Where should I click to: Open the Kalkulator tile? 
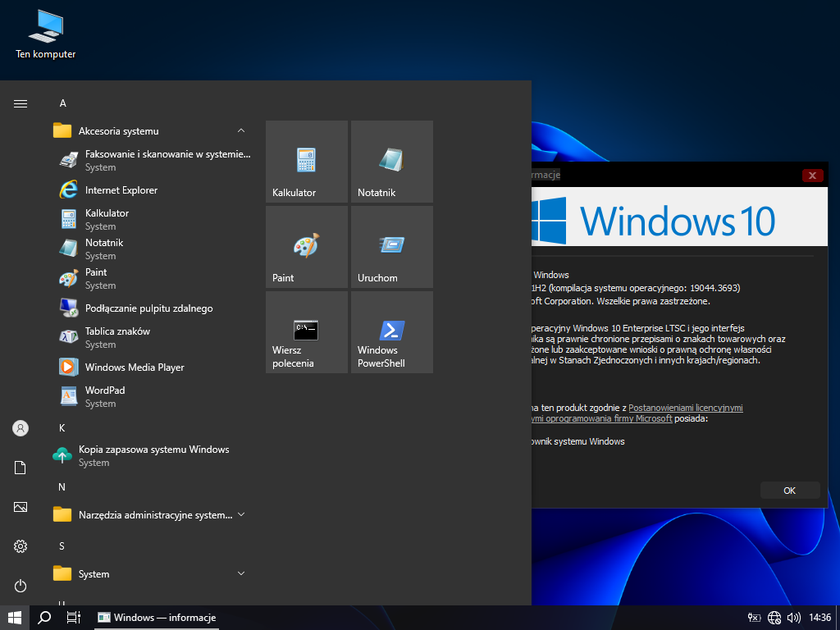click(307, 162)
